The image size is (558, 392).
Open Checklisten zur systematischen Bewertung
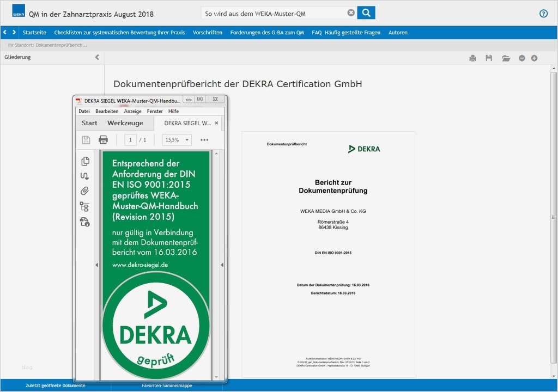[x=119, y=32]
